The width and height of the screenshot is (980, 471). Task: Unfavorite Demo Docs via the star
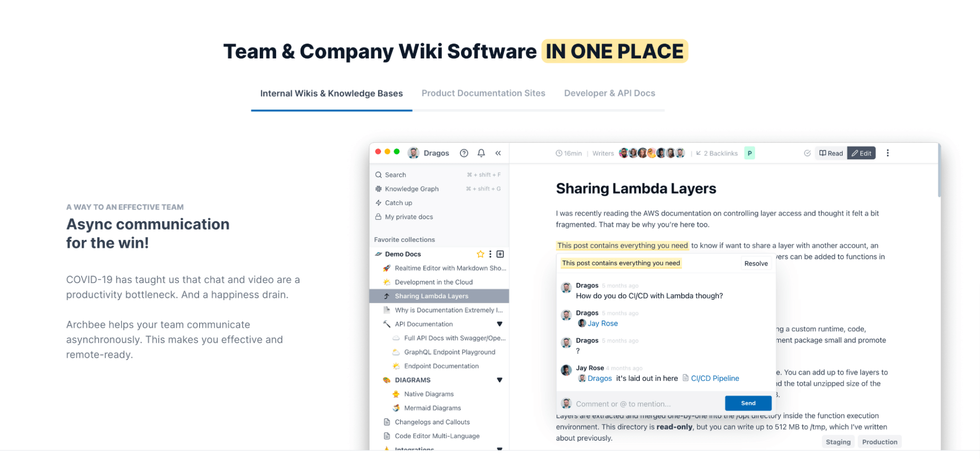point(480,254)
